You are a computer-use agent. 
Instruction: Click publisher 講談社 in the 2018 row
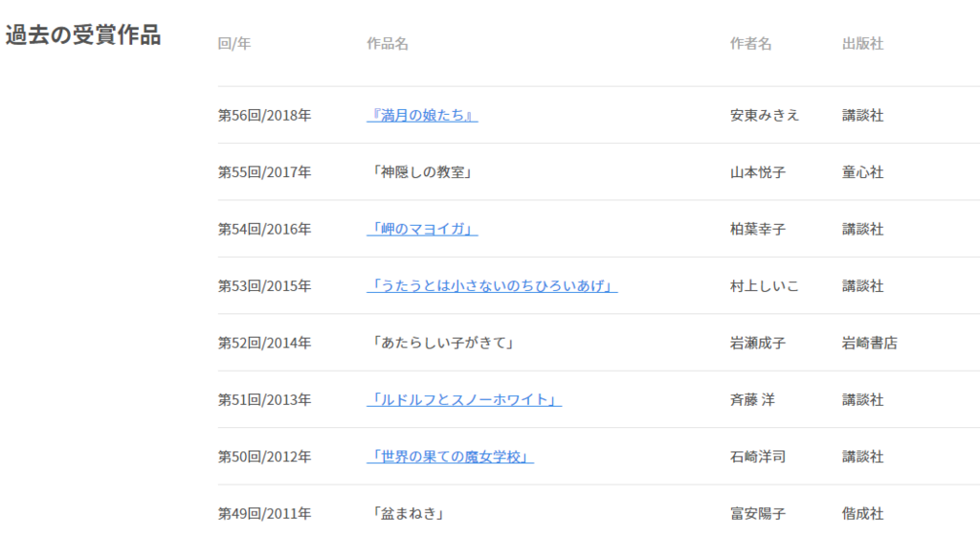tap(862, 115)
